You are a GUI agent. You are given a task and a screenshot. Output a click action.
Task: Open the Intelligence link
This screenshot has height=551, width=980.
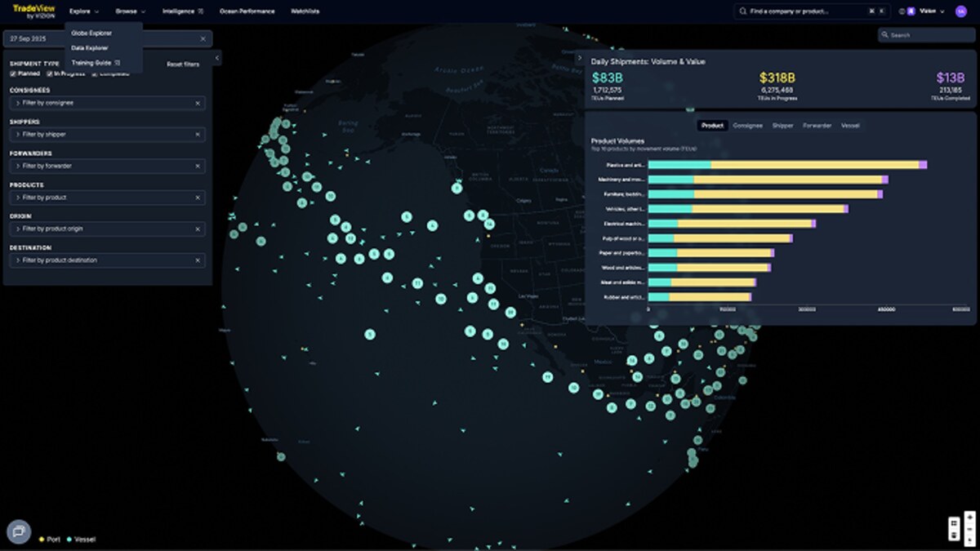coord(178,11)
